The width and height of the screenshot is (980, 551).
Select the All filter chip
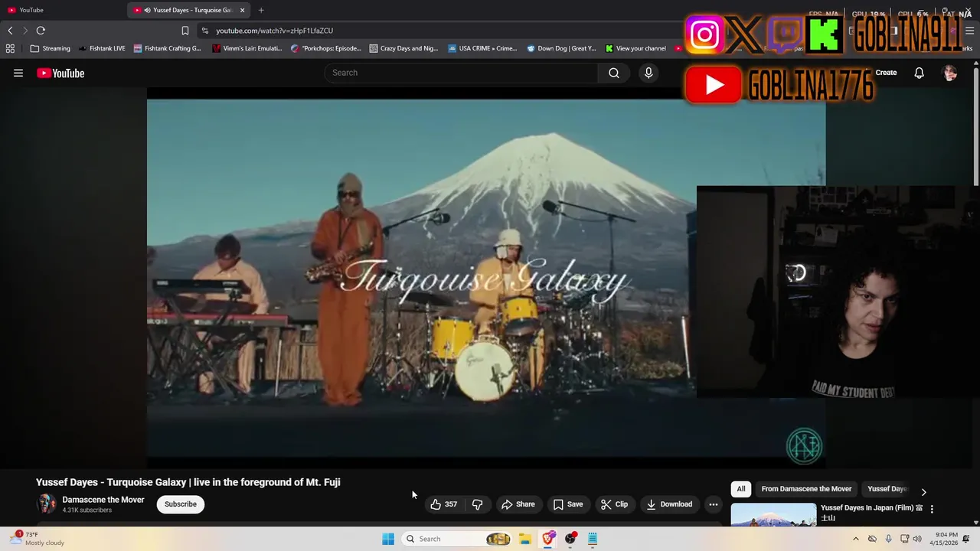pyautogui.click(x=741, y=489)
